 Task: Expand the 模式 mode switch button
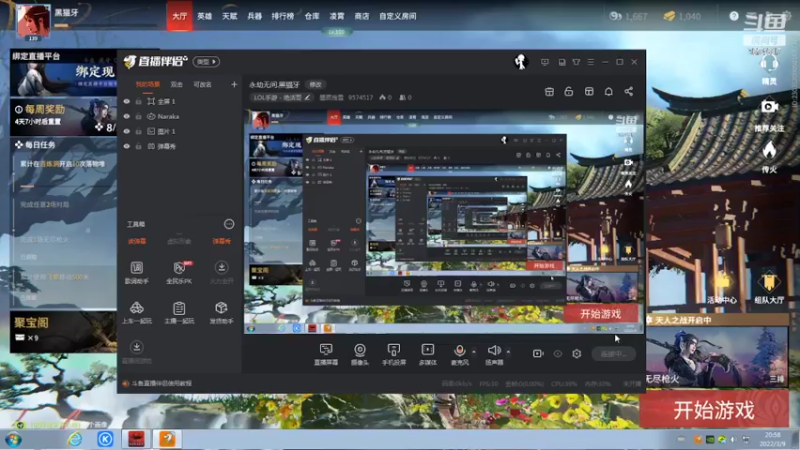tap(206, 62)
